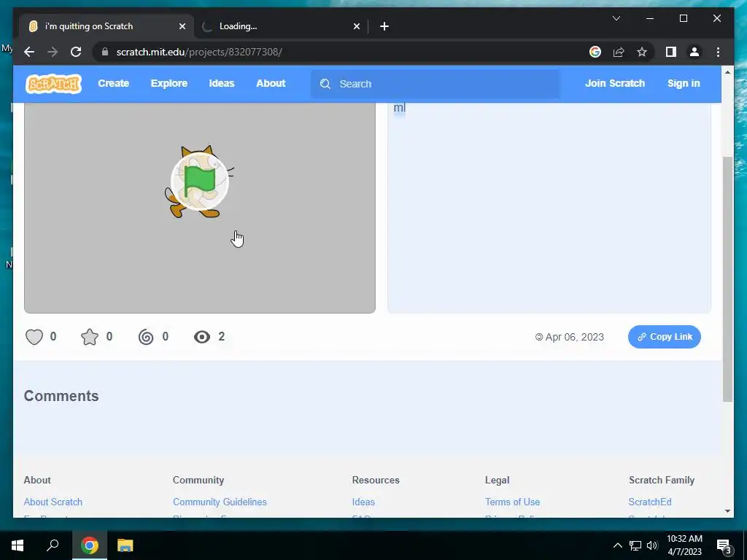The width and height of the screenshot is (747, 560).
Task: Click the scrollbar down arrow
Action: point(727,511)
